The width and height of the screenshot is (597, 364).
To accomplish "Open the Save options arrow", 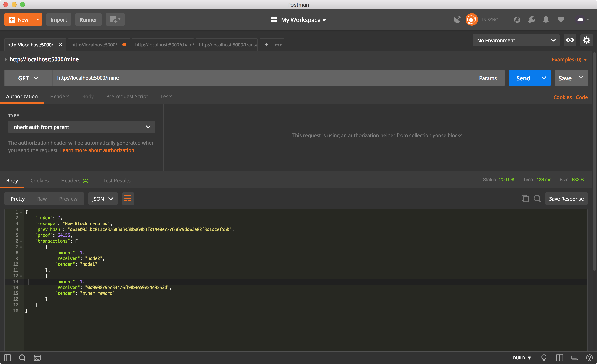I will [x=581, y=78].
